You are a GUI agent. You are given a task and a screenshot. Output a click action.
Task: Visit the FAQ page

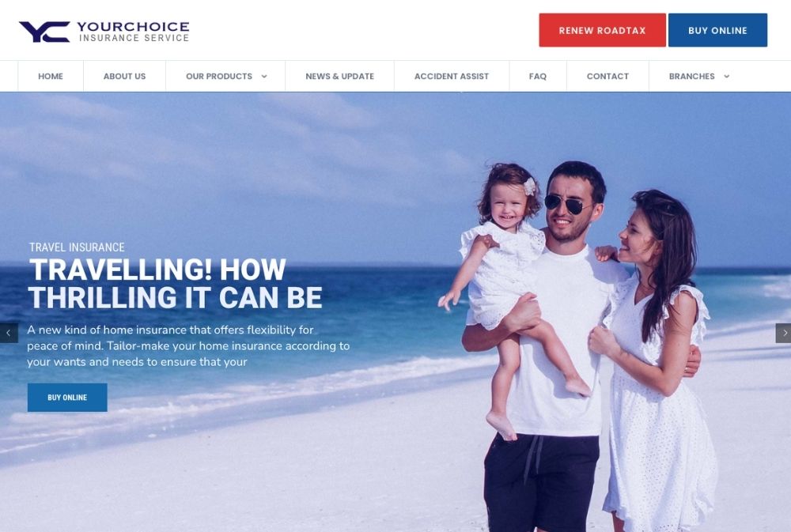click(x=538, y=76)
